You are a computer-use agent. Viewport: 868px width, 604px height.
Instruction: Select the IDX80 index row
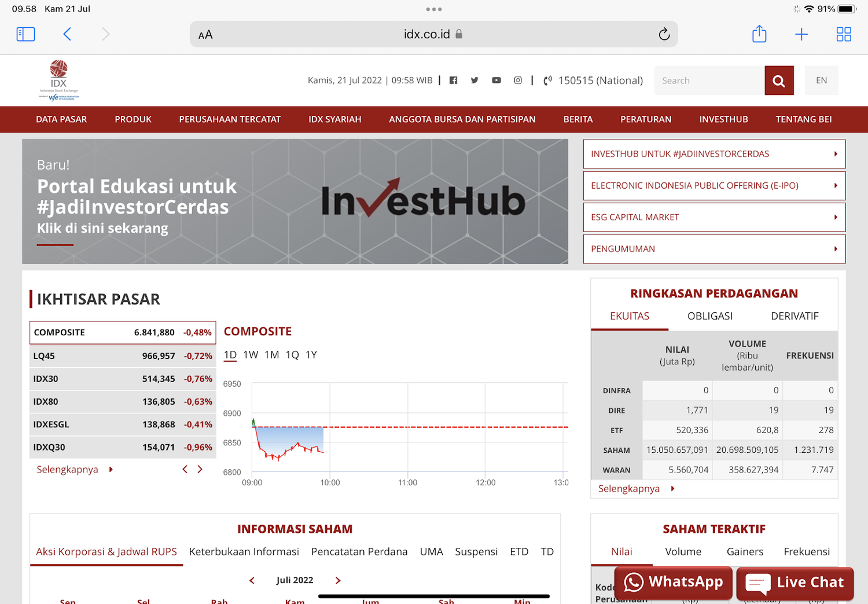(123, 401)
